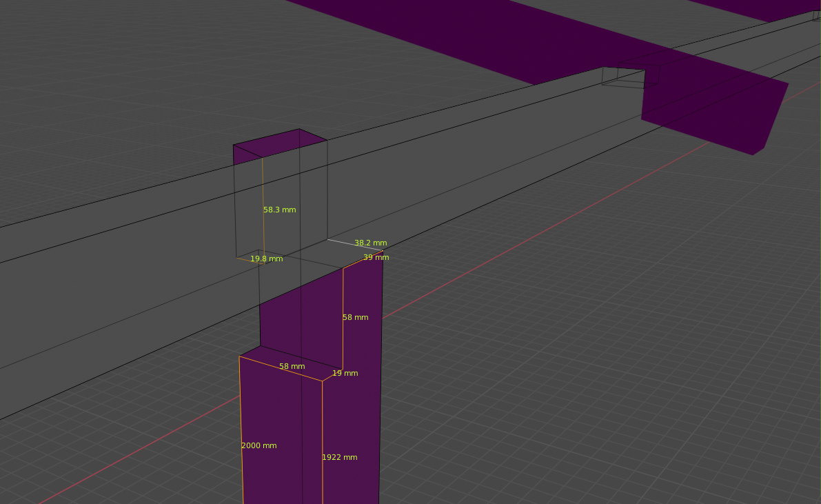Image resolution: width=821 pixels, height=504 pixels.
Task: Click the 58 mm label beside the vertical white edge
Action: point(355,317)
